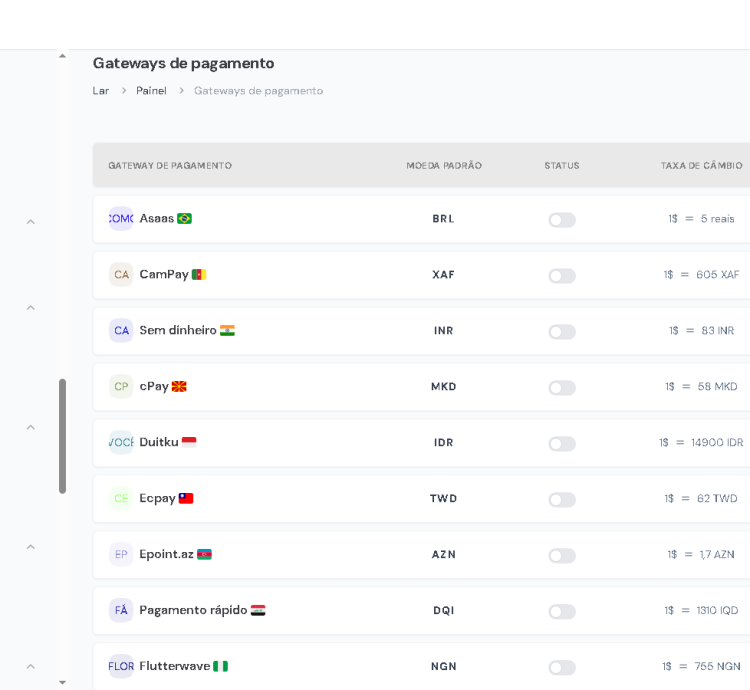750x690 pixels.
Task: Open the Flutterwave gateway name
Action: click(175, 666)
